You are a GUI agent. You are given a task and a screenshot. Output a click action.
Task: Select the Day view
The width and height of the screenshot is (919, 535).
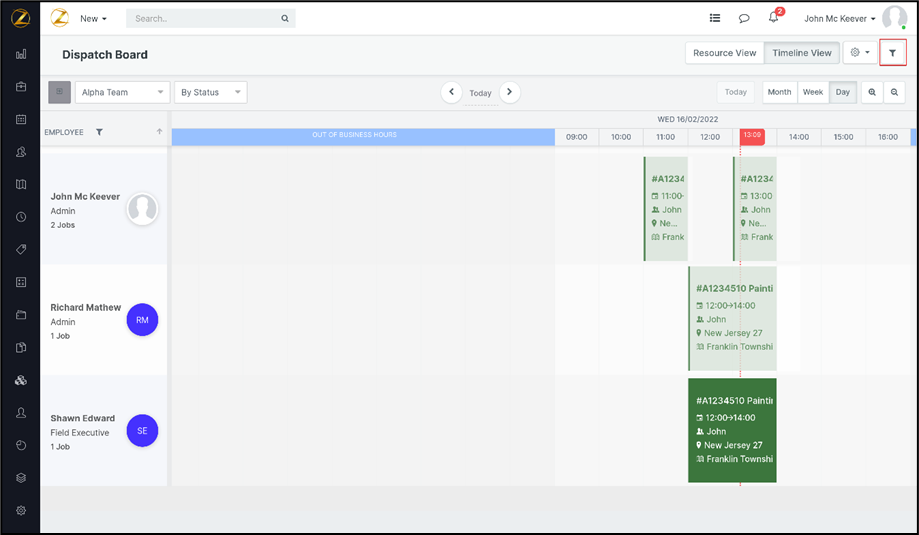(x=843, y=92)
